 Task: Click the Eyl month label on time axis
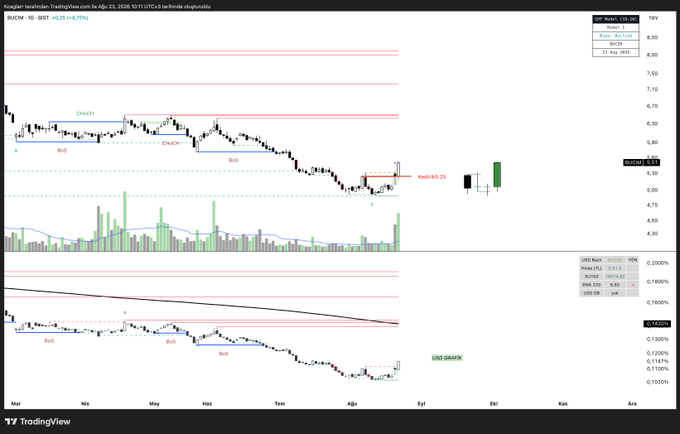point(421,404)
